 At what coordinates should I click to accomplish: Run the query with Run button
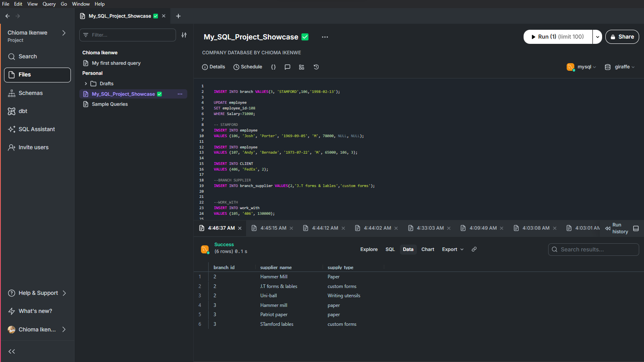point(558,37)
